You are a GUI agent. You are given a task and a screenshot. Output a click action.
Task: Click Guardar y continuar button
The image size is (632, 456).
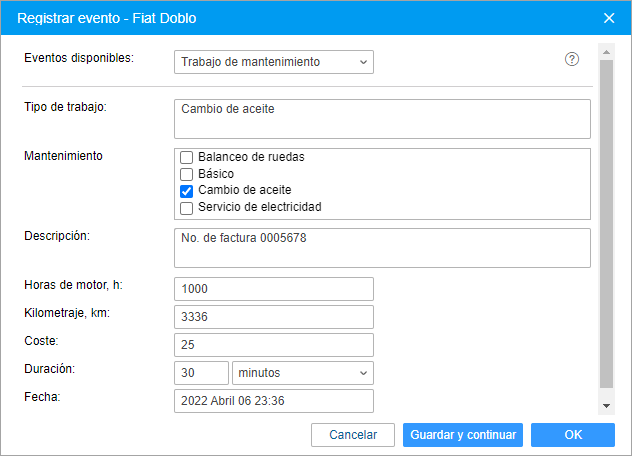[463, 435]
